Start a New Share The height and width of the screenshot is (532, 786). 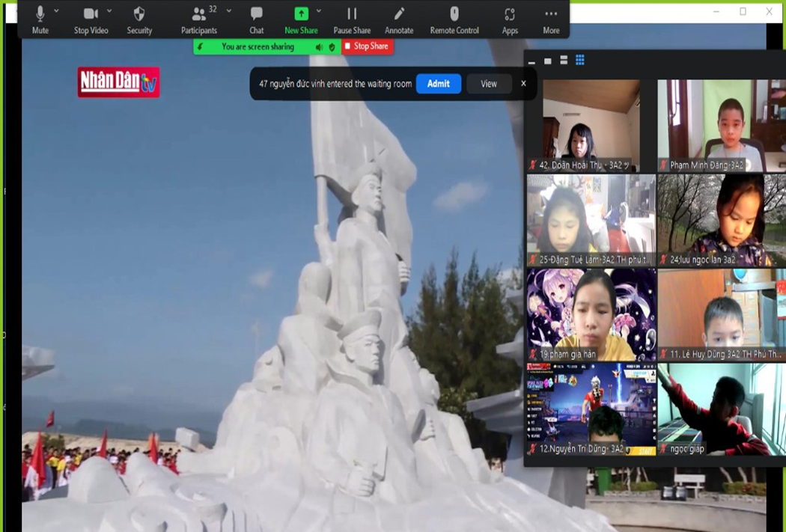click(301, 19)
